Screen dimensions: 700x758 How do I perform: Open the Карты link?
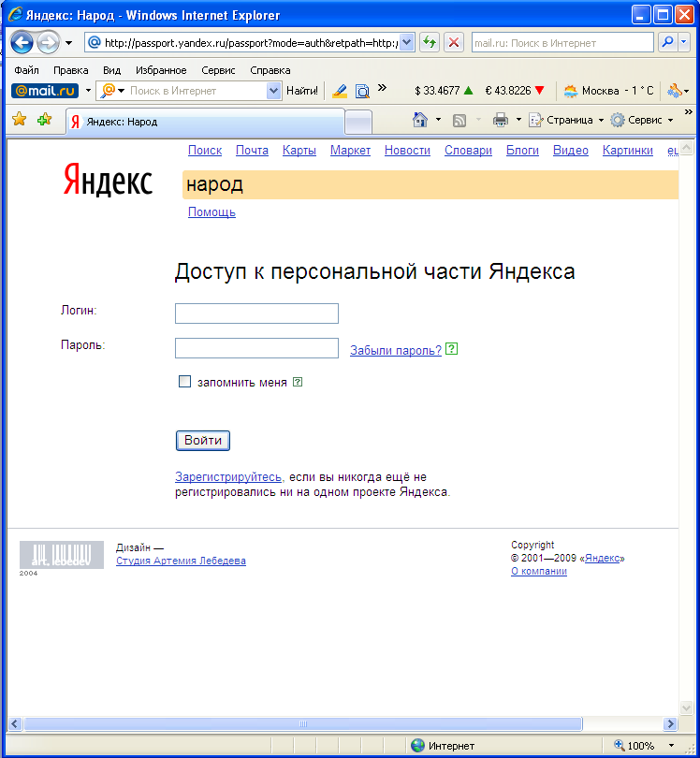point(299,151)
